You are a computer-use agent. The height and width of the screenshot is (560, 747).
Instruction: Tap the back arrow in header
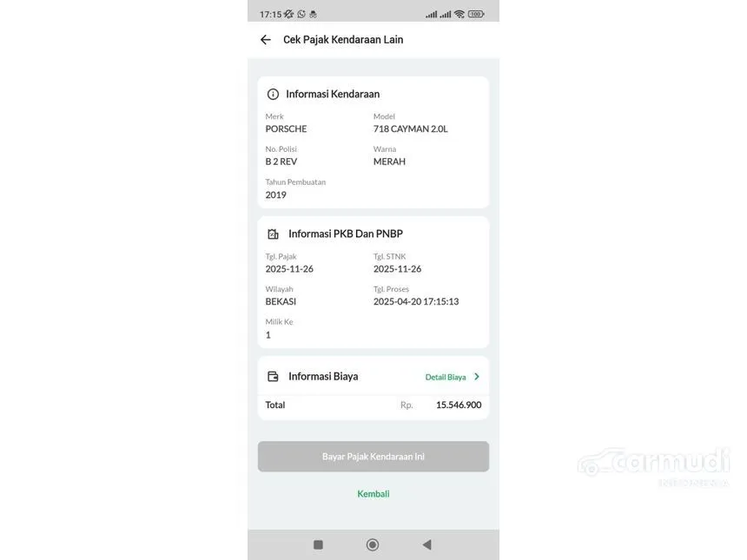pyautogui.click(x=265, y=40)
